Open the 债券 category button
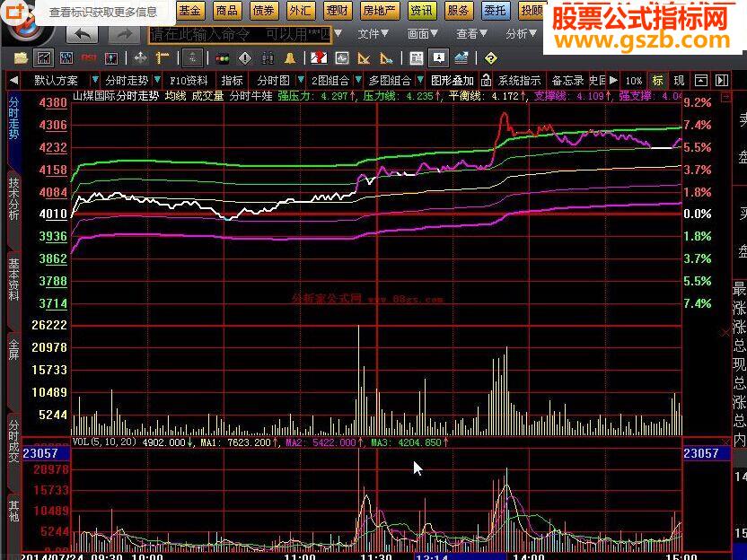This screenshot has width=747, height=560. tap(263, 10)
